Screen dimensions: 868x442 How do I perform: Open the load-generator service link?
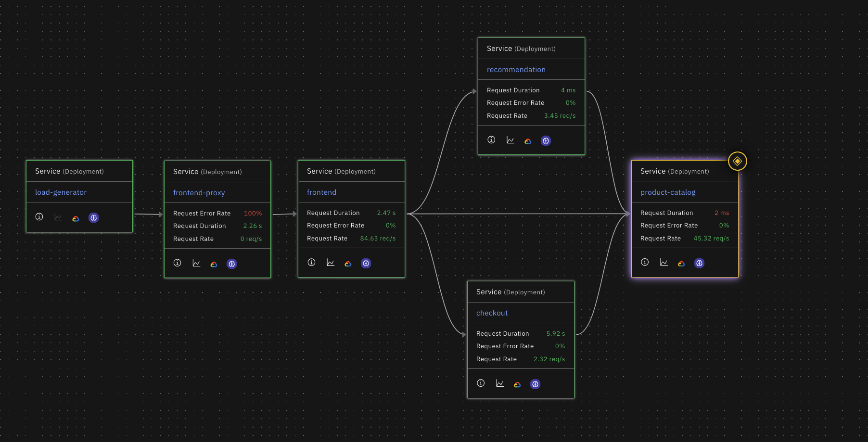coord(61,192)
